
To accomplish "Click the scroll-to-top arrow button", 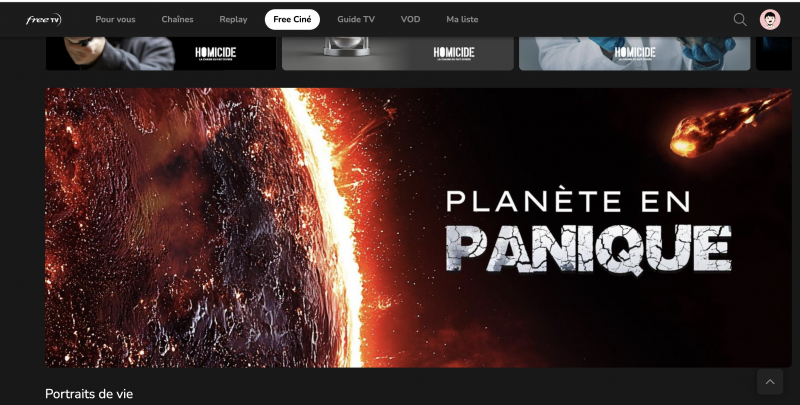I will [770, 382].
